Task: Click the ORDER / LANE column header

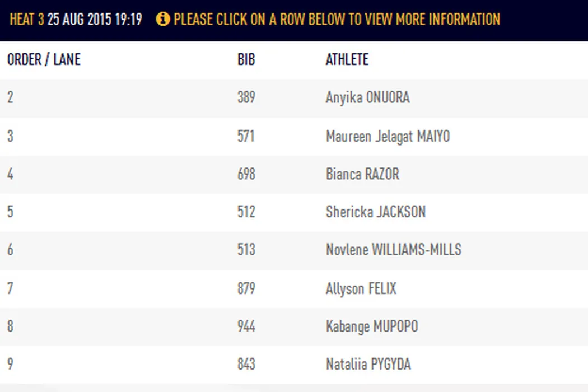Action: point(44,59)
